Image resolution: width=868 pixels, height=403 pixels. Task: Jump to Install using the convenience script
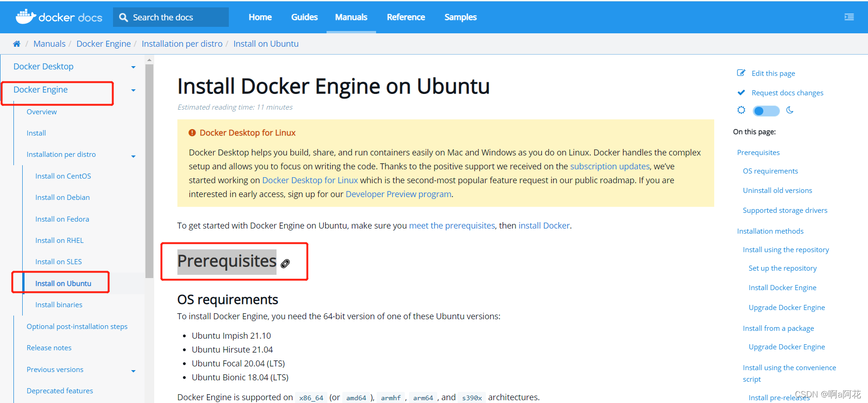[789, 373]
